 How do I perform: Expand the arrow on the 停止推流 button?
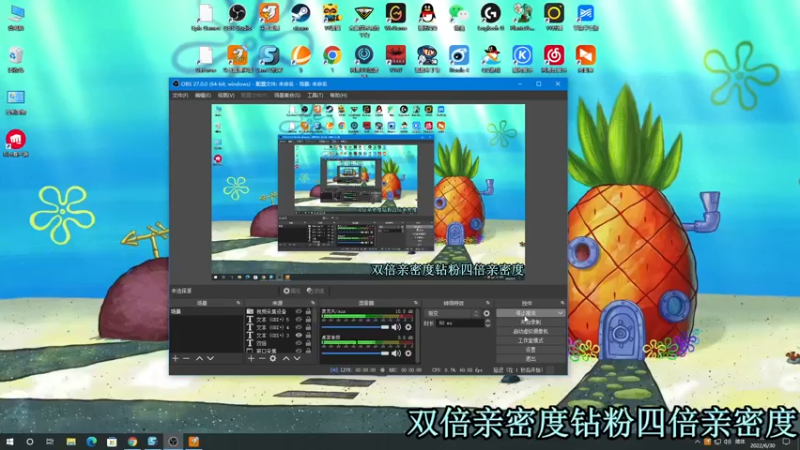560,313
